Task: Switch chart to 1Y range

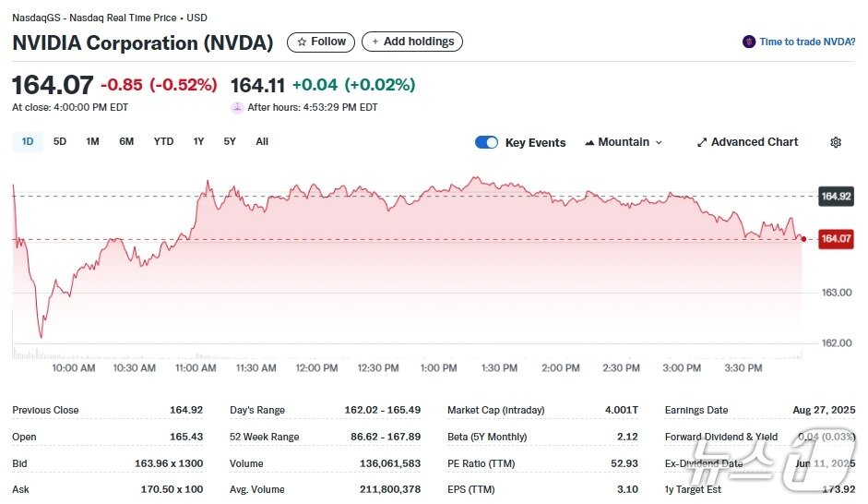Action: tap(198, 141)
